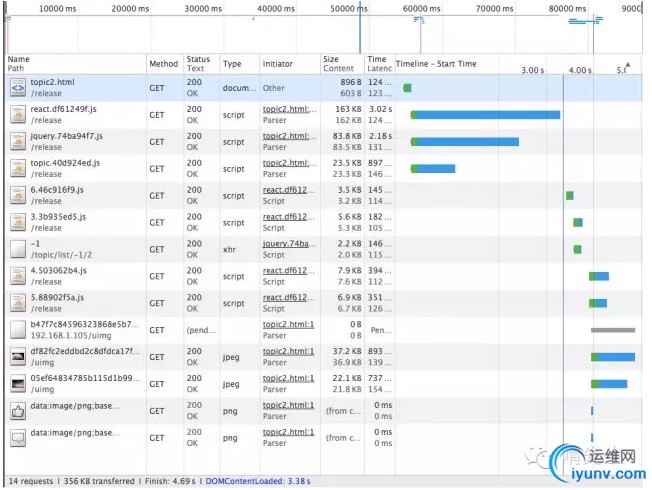Open topic2.html:1 initiator link for thumbs-up png

tap(289, 405)
